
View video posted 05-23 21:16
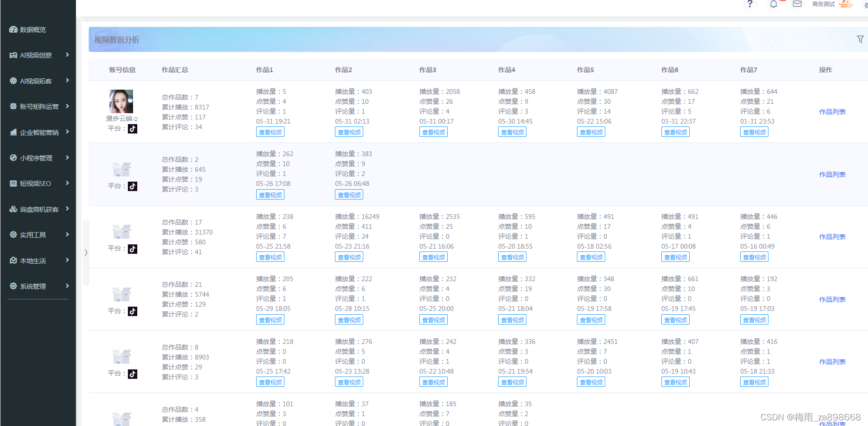point(349,257)
